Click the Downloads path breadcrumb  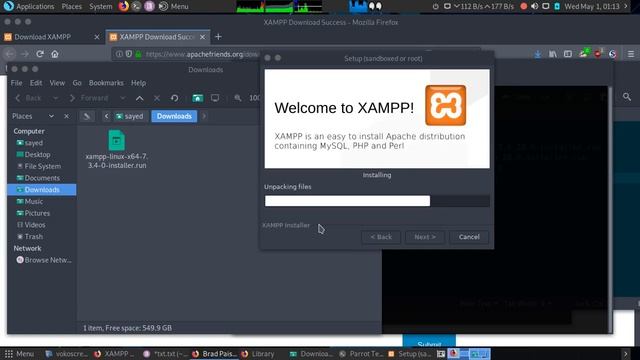point(174,116)
